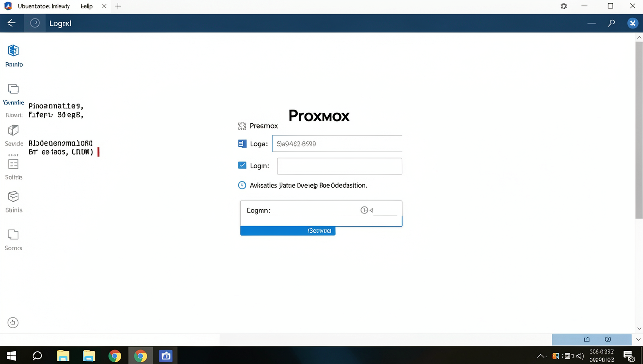Open the Windows Start menu

[11, 356]
